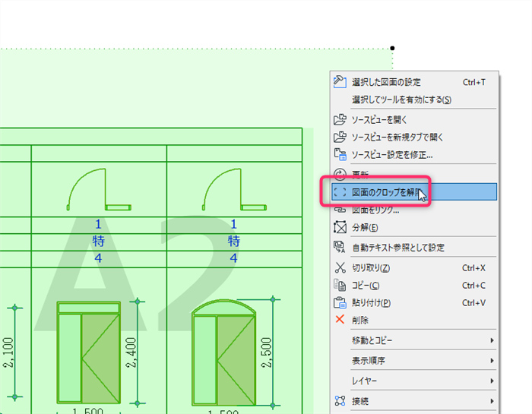Image resolution: width=532 pixels, height=414 pixels.
Task: Choose ソースビューを新規タブで開く
Action: click(414, 137)
